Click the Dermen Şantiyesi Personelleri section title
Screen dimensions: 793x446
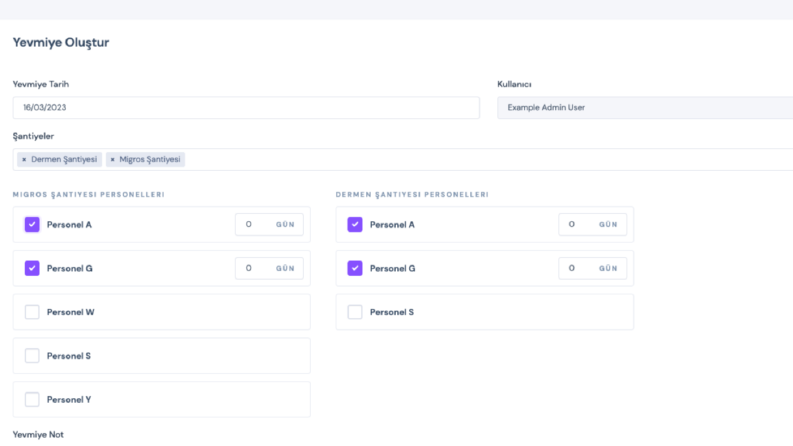point(412,195)
